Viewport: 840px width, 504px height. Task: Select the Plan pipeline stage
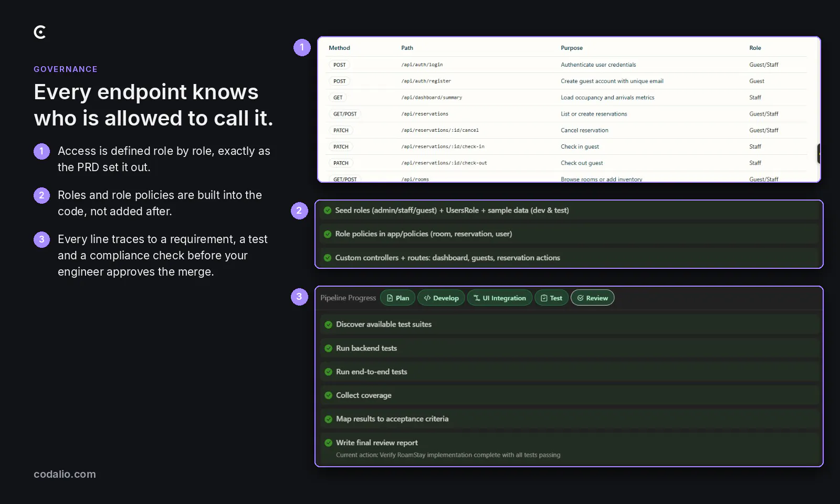[397, 298]
